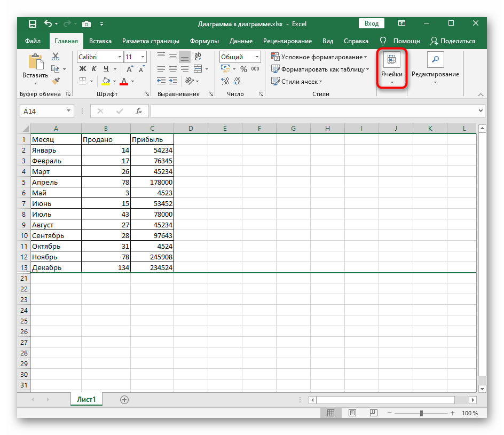This screenshot has height=435, width=504.
Task: Click the Save icon in title bar
Action: tap(32, 24)
